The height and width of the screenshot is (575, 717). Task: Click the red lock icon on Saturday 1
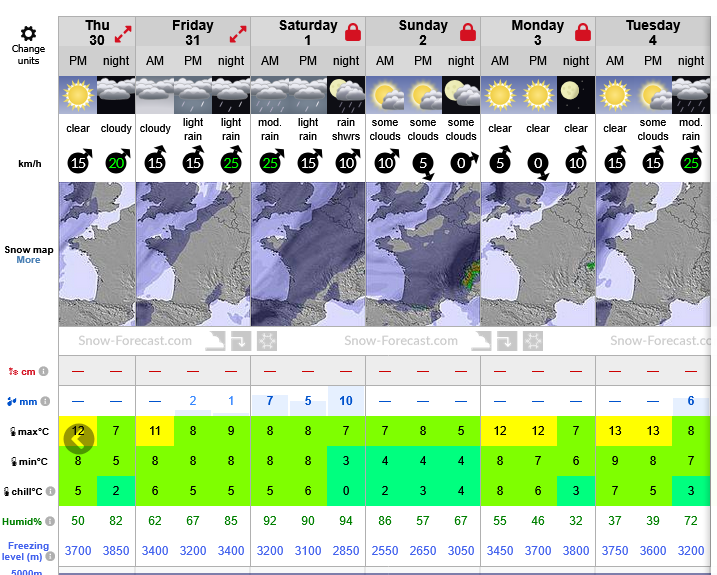(353, 32)
